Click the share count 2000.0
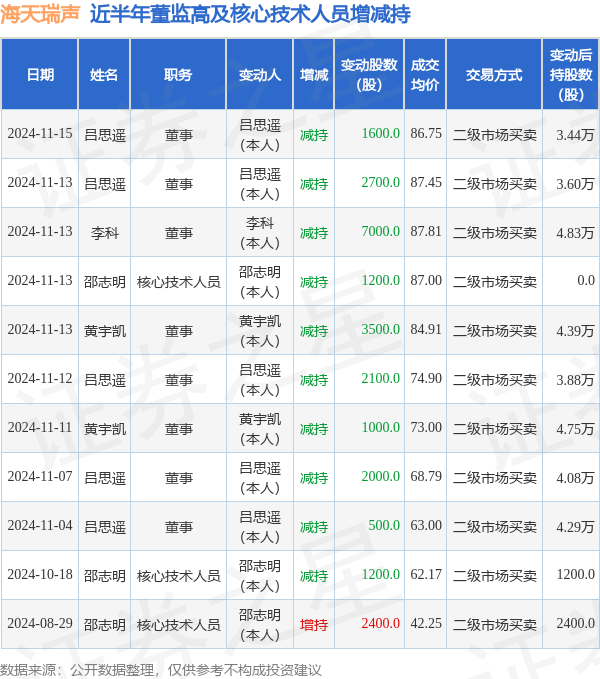The image size is (600, 679). pos(381,476)
